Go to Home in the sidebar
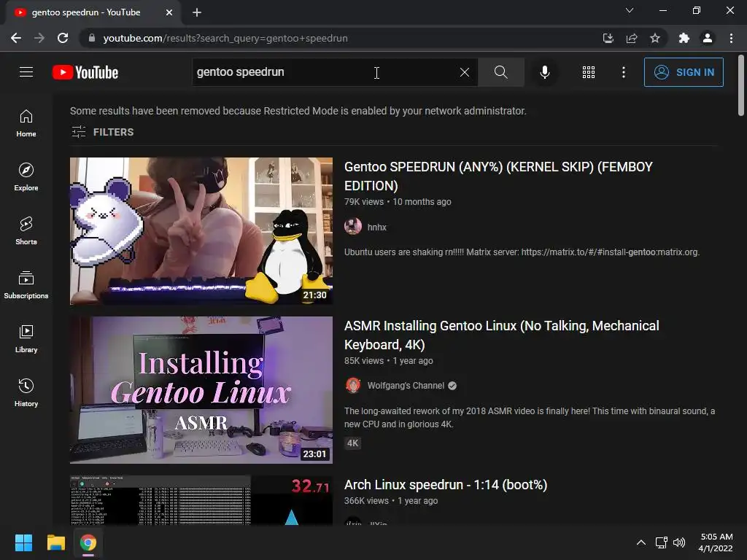This screenshot has height=560, width=747. [x=26, y=123]
